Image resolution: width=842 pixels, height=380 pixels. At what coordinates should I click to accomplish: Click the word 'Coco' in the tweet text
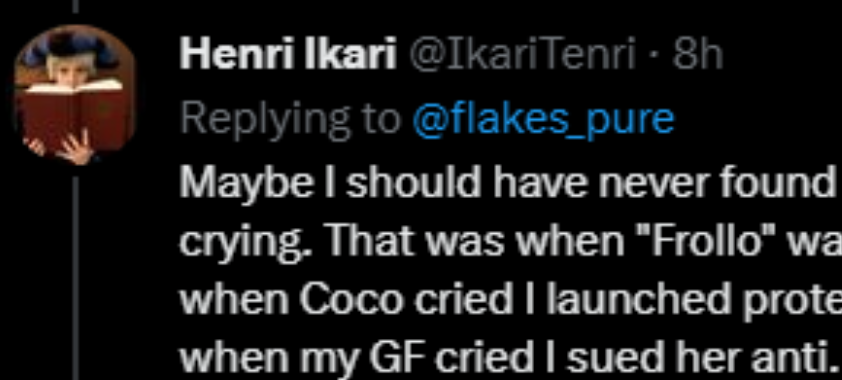350,302
